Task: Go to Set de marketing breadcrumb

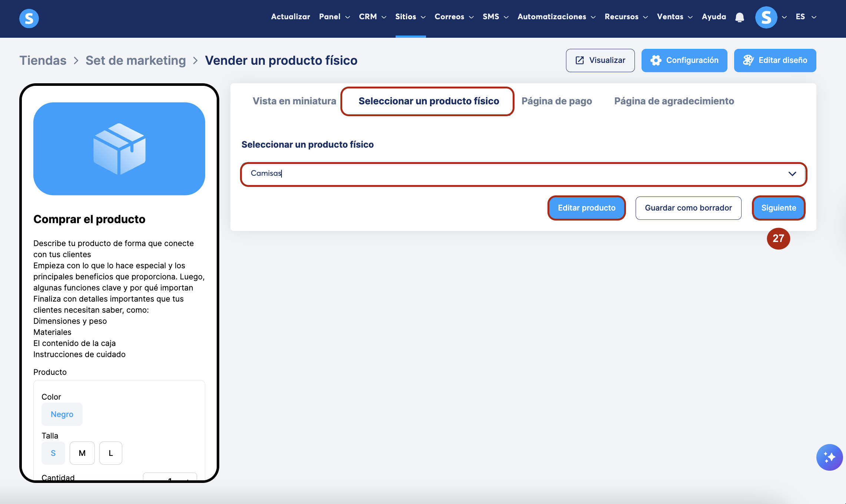Action: pos(136,60)
